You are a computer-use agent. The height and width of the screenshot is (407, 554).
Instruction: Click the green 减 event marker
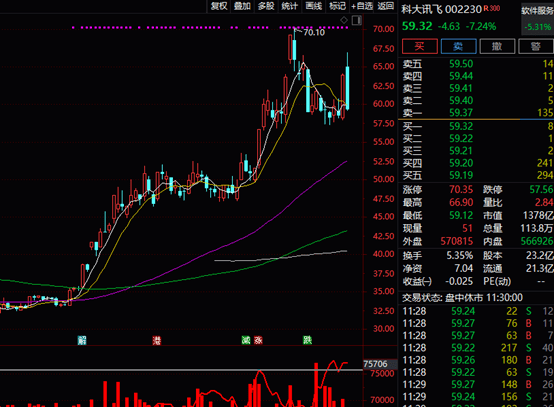[246, 340]
